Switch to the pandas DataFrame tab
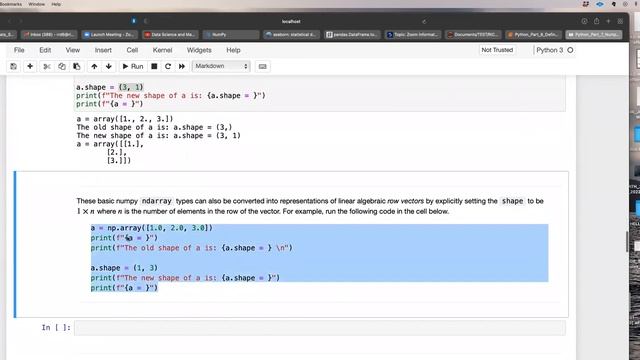640x360 pixels. pyautogui.click(x=352, y=35)
